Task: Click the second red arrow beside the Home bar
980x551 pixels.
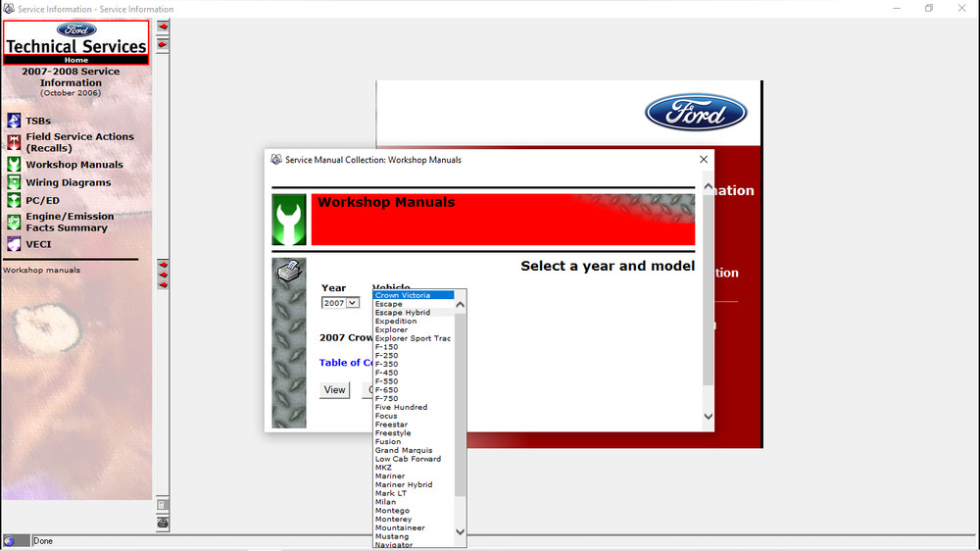Action: [163, 44]
